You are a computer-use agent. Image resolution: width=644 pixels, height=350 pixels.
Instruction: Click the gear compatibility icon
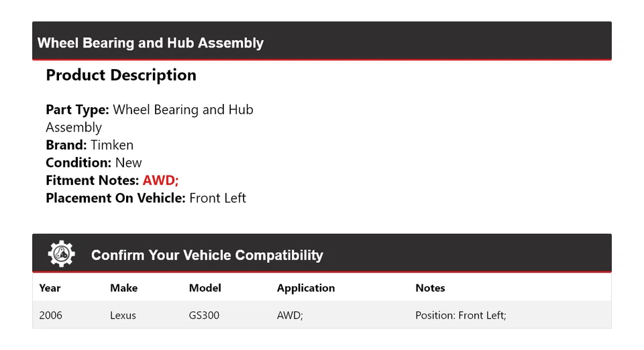61,254
